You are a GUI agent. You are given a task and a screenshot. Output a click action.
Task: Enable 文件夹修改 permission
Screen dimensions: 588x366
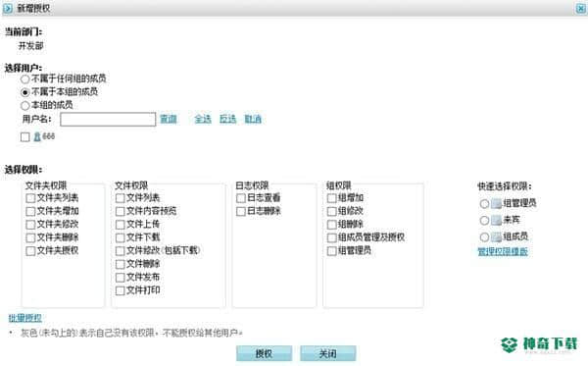click(x=30, y=225)
